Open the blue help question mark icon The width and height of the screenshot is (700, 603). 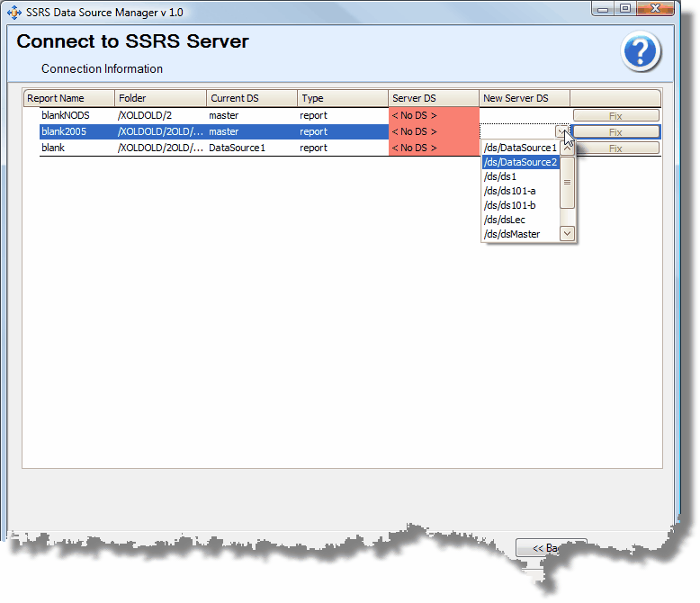pyautogui.click(x=641, y=52)
